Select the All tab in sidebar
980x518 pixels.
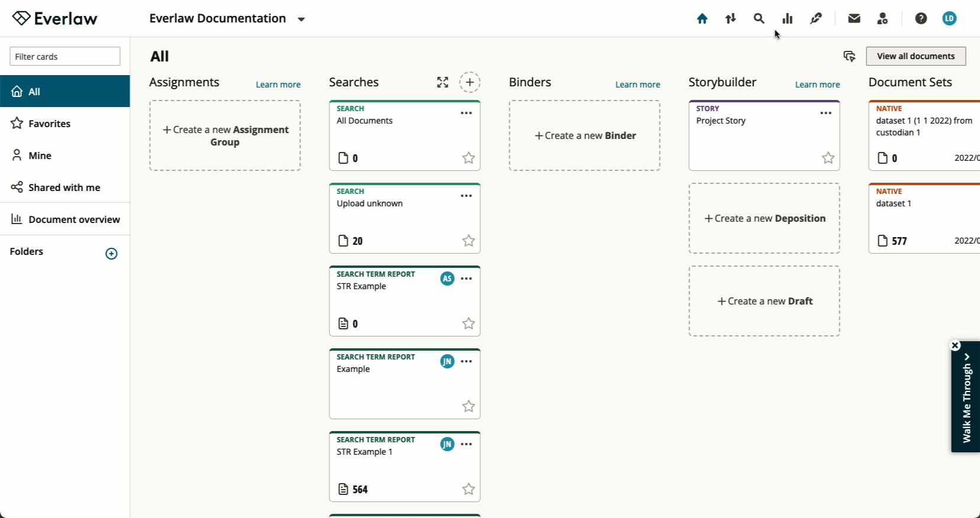pos(65,91)
